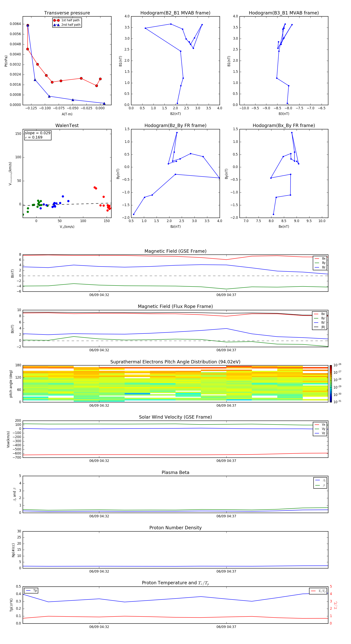The height and width of the screenshot is (644, 351).
Task: Select "Bz" in the GSE magnetic field legend
Action: click(x=320, y=267)
